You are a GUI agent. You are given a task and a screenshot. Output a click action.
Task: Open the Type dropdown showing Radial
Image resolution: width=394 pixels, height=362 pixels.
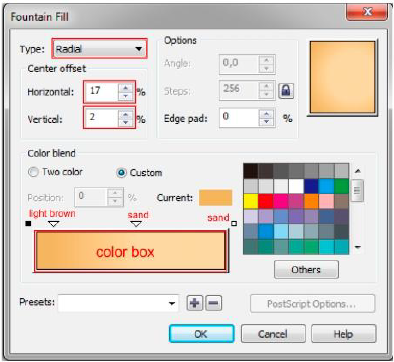99,49
